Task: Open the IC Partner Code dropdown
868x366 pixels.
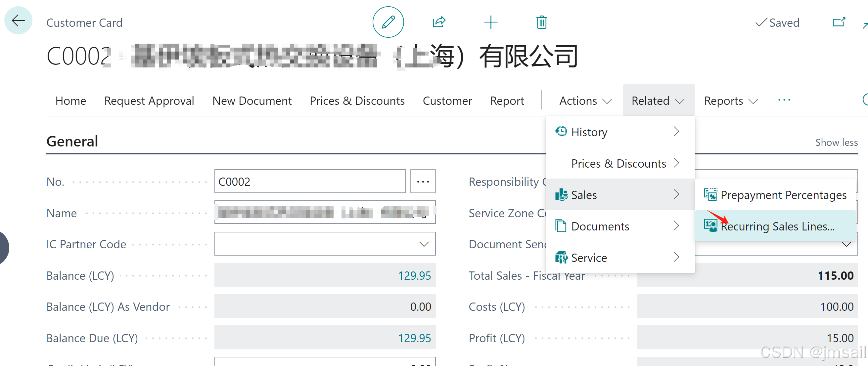Action: (x=424, y=244)
